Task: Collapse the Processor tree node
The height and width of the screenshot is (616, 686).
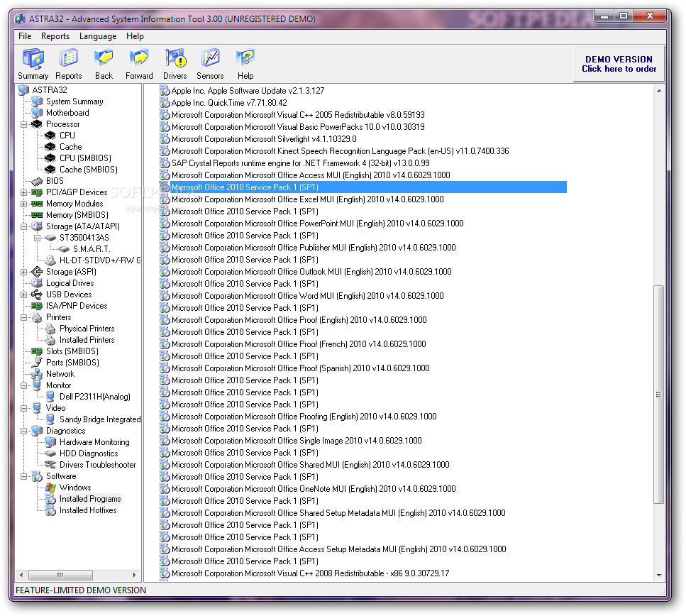Action: [23, 124]
